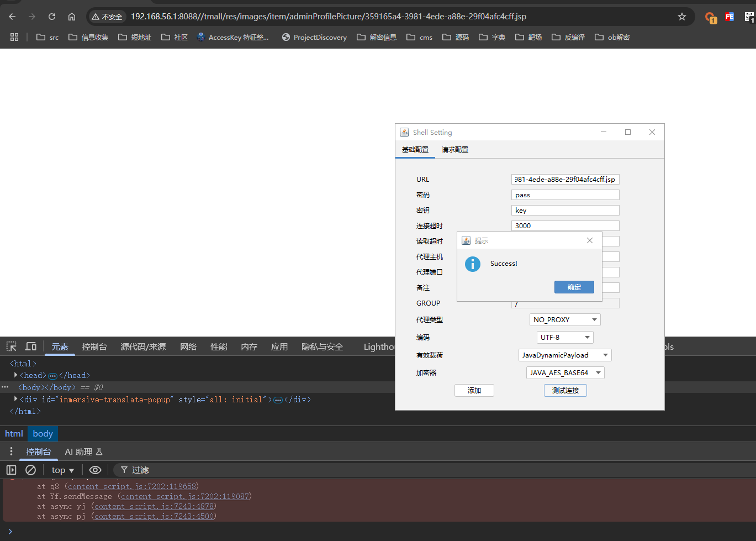Image resolution: width=756 pixels, height=541 pixels.
Task: Open the 网络 tab in DevTools
Action: [x=188, y=346]
